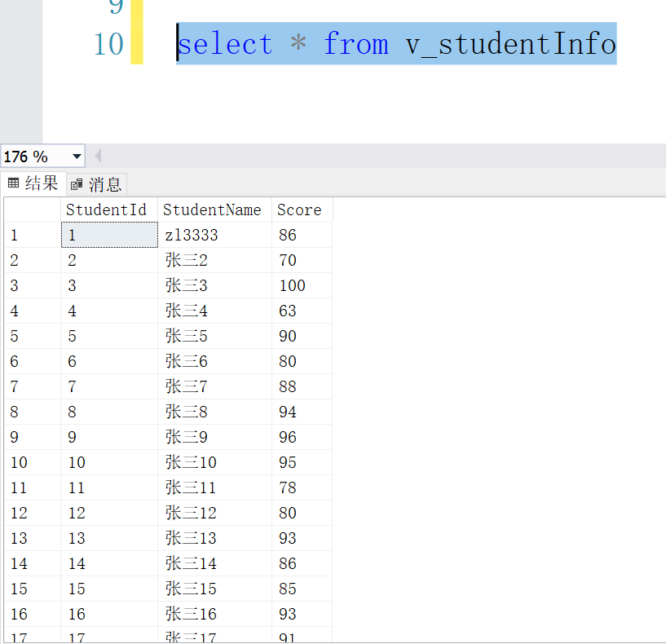Click line number 10 in the editor gutter
The height and width of the screenshot is (644, 666).
click(108, 44)
